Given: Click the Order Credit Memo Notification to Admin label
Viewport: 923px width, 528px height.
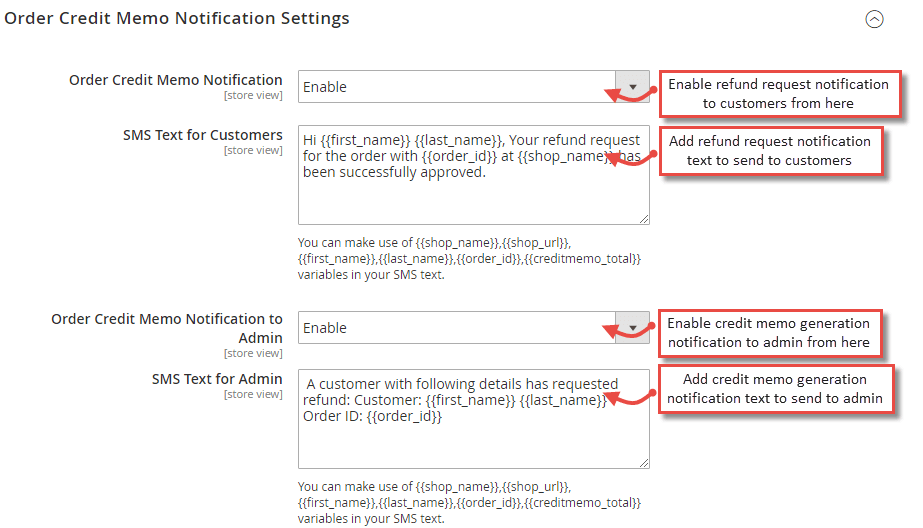Looking at the screenshot, I should click(167, 328).
